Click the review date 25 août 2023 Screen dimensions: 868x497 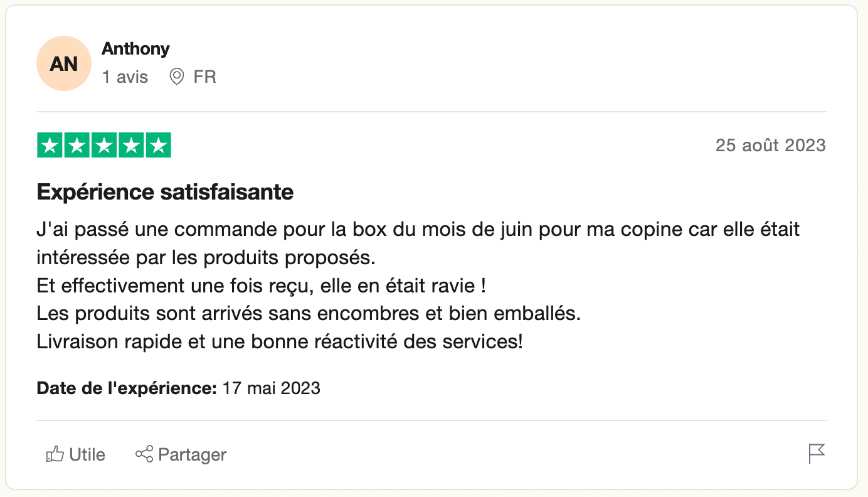point(771,146)
